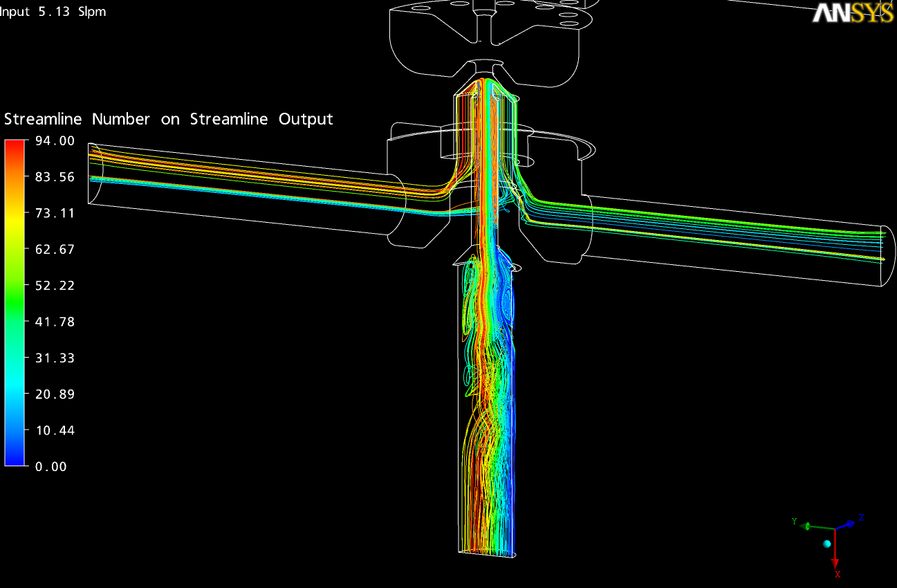This screenshot has height=588, width=897.
Task: Click the legend title 'Streamline Number on Streamline Output'
Action: point(168,119)
